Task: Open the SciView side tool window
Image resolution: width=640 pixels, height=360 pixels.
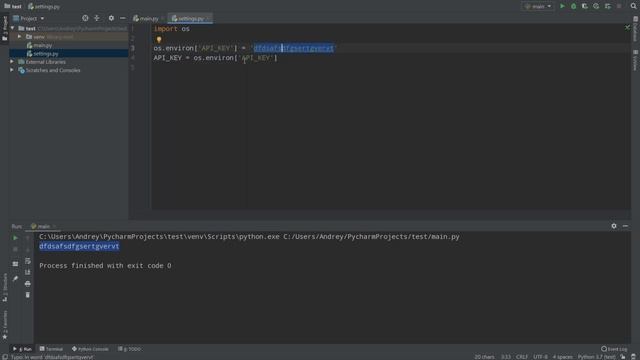Action: click(636, 60)
